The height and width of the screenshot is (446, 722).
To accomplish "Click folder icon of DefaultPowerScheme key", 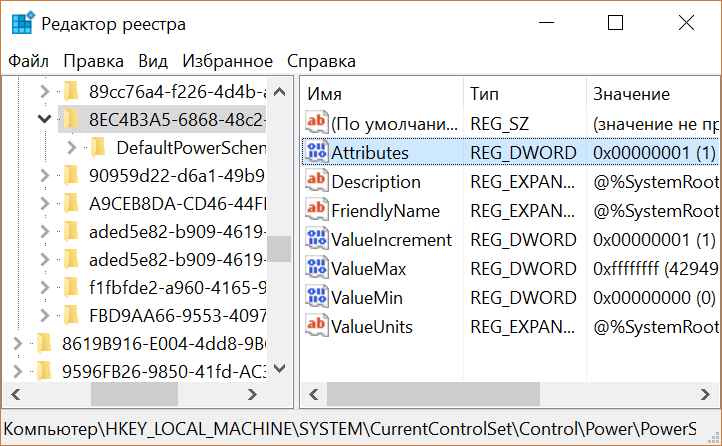I will coord(99,147).
